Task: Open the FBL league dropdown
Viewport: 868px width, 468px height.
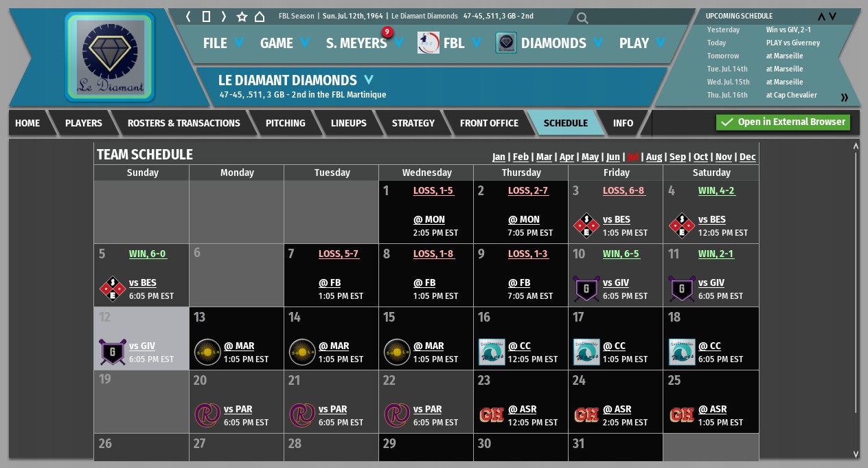Action: [x=461, y=43]
